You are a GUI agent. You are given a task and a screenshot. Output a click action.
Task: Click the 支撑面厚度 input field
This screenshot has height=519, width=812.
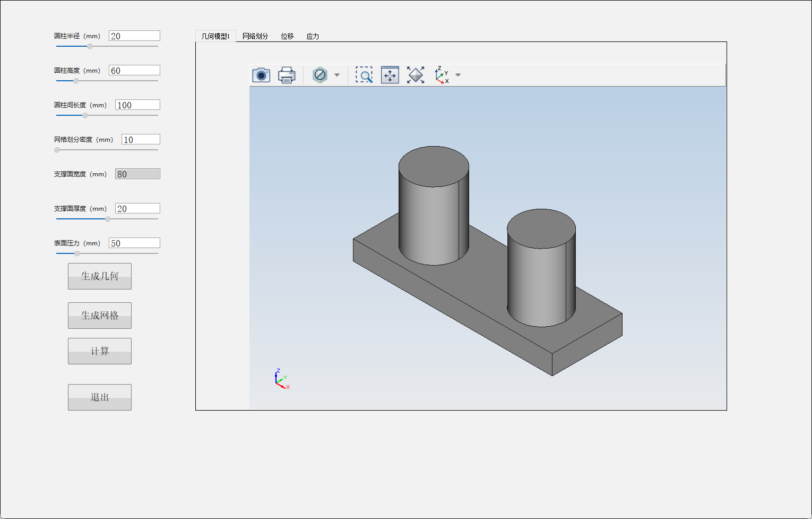click(137, 208)
